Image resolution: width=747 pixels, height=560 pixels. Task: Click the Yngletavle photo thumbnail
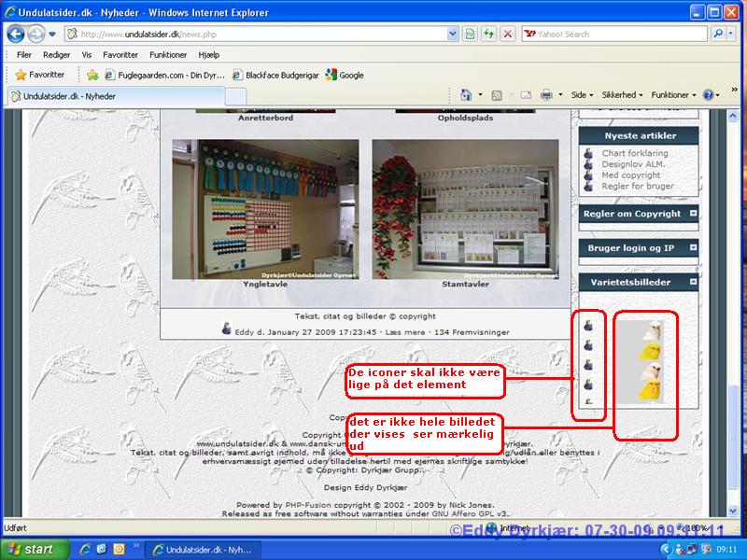(265, 209)
